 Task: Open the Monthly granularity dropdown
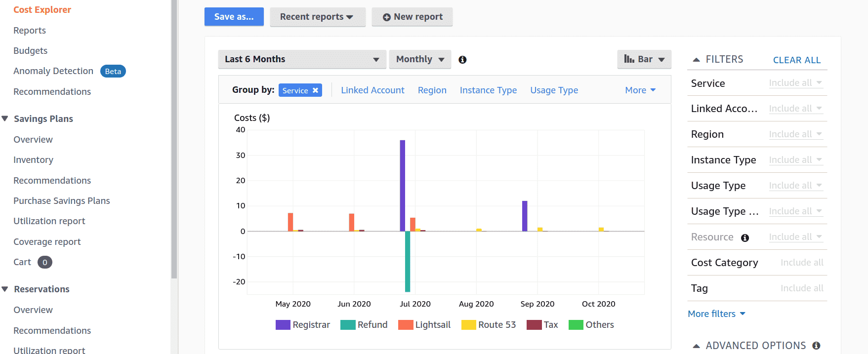pos(420,59)
